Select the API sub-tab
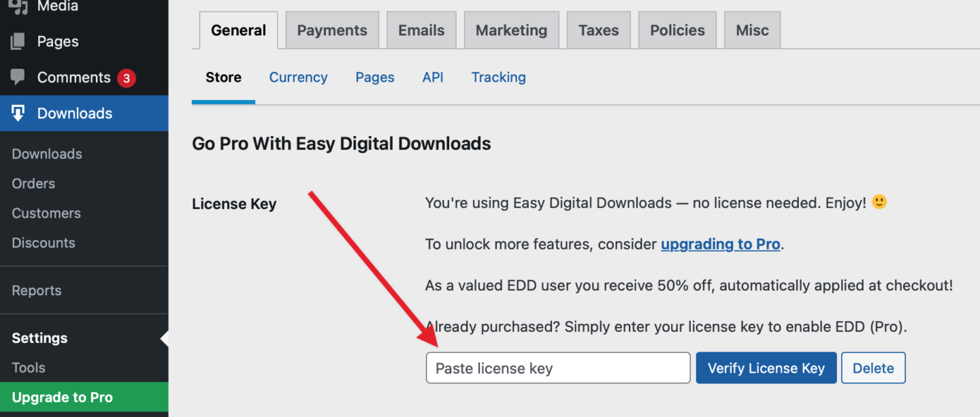The image size is (980, 417). click(x=433, y=77)
